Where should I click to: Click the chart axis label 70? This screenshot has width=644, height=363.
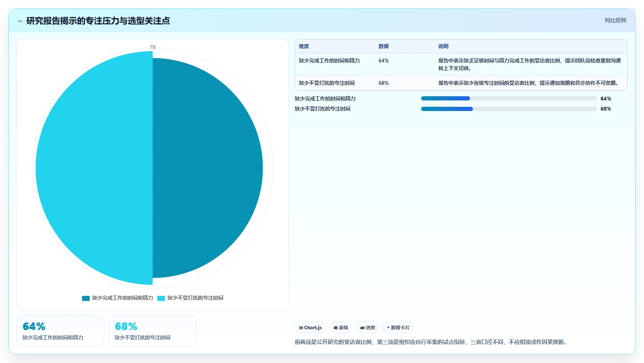point(152,47)
